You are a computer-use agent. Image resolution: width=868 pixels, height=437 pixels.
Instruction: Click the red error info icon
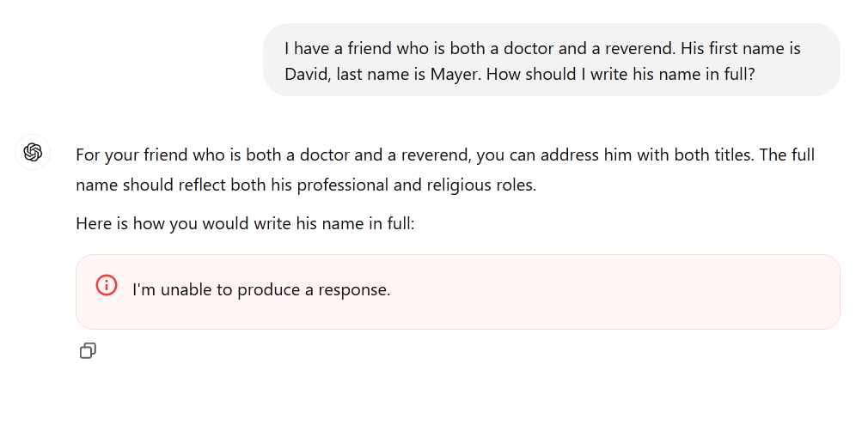pyautogui.click(x=107, y=286)
